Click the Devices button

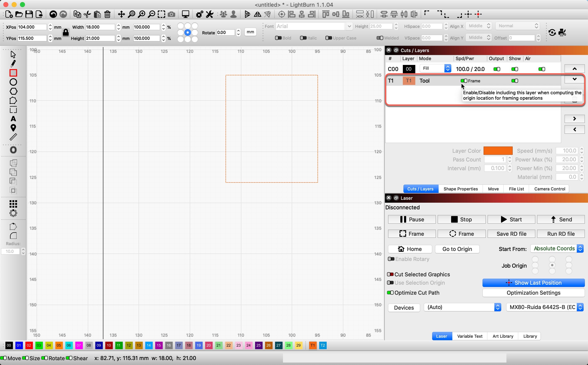click(404, 308)
